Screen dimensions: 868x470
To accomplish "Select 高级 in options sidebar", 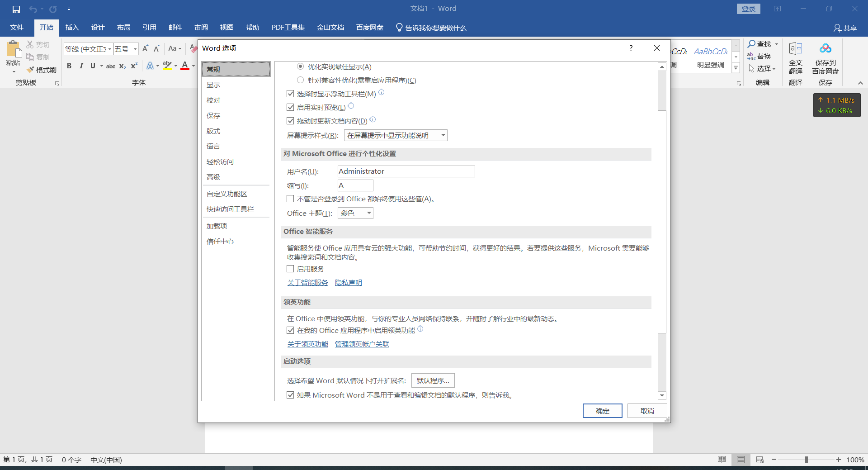I will pos(213,177).
